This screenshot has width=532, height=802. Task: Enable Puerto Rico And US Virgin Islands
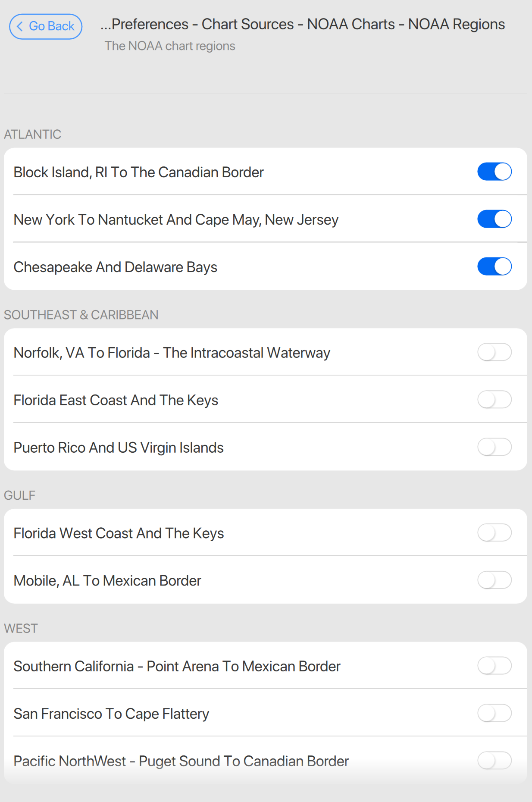coord(494,447)
